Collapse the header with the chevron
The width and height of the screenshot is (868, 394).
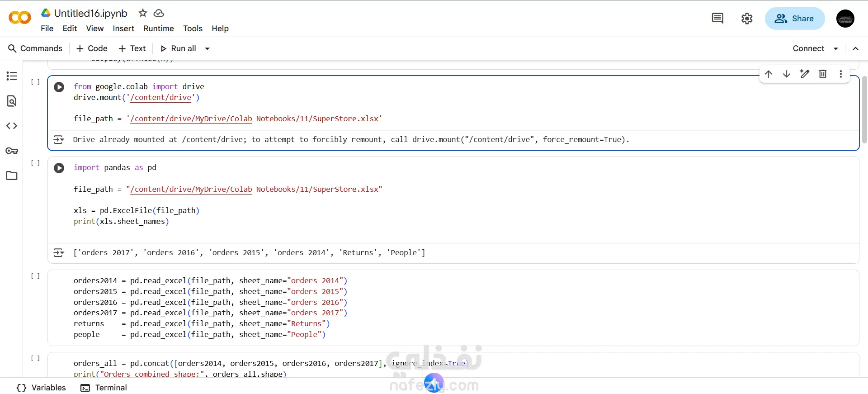(855, 48)
